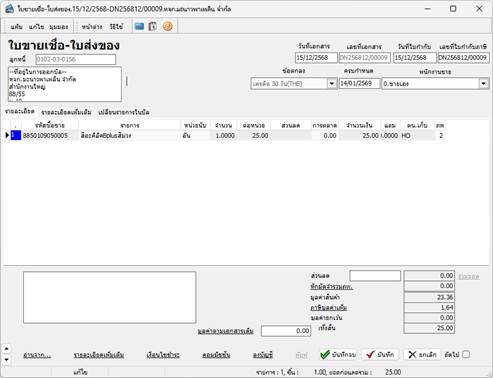
Task: Open the มุมมอง menu
Action: tap(59, 27)
